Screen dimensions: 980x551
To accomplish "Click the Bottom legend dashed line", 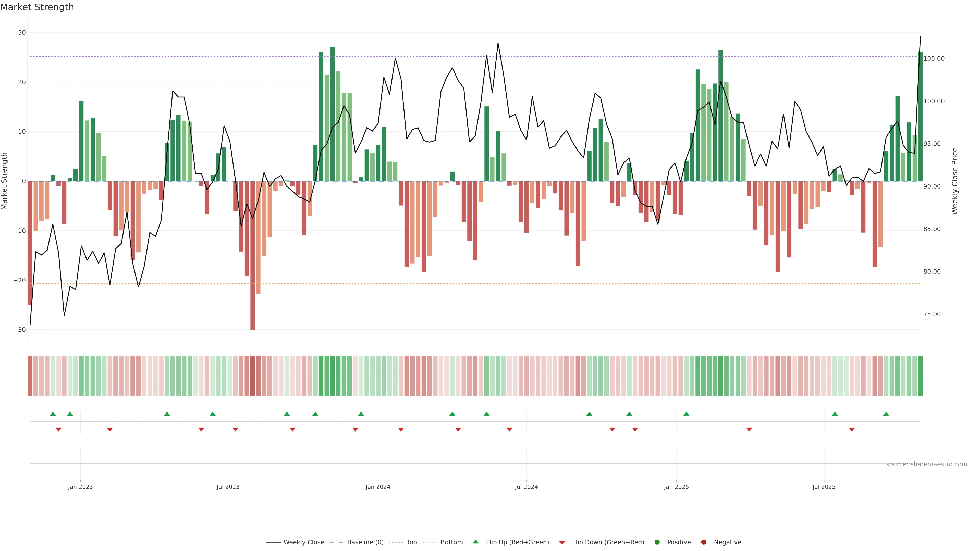I will [430, 542].
